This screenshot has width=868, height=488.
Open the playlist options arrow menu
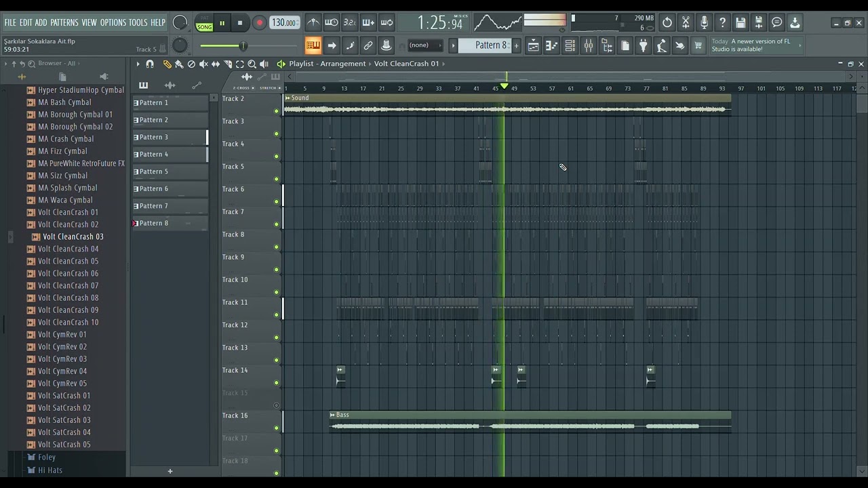(x=138, y=64)
